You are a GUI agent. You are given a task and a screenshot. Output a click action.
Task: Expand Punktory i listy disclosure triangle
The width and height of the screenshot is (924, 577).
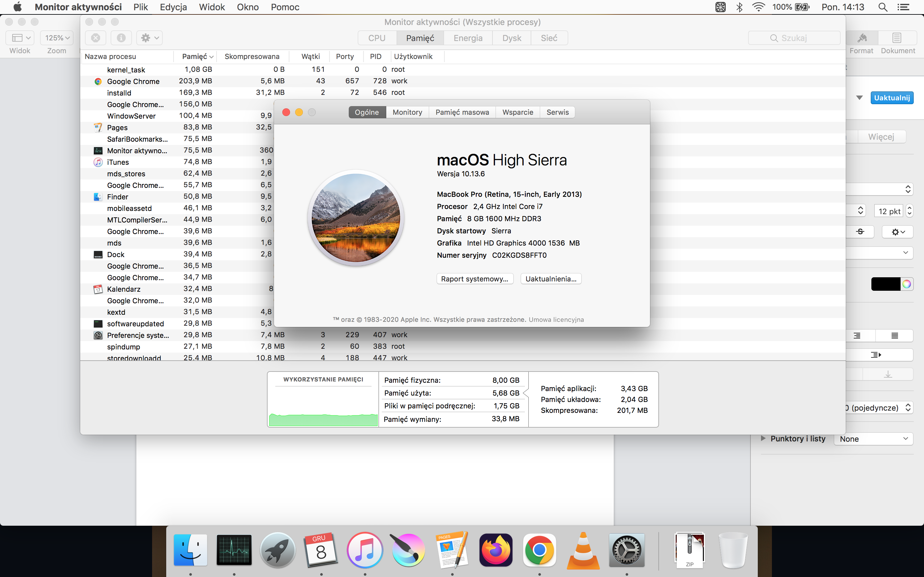coord(763,439)
